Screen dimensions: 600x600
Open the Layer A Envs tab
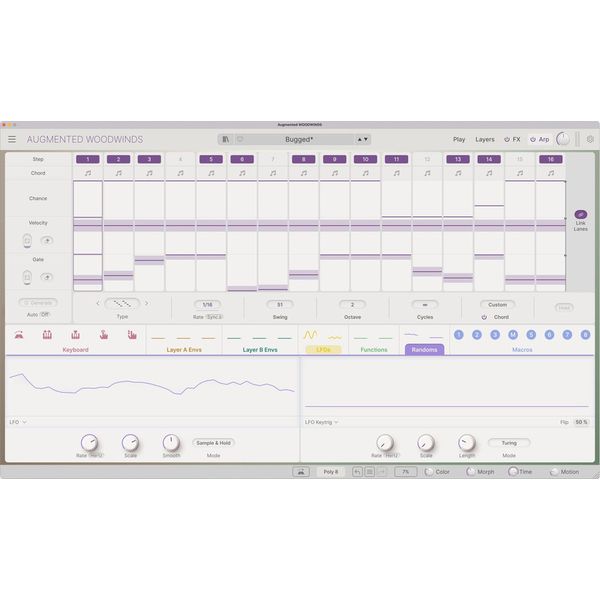184,350
